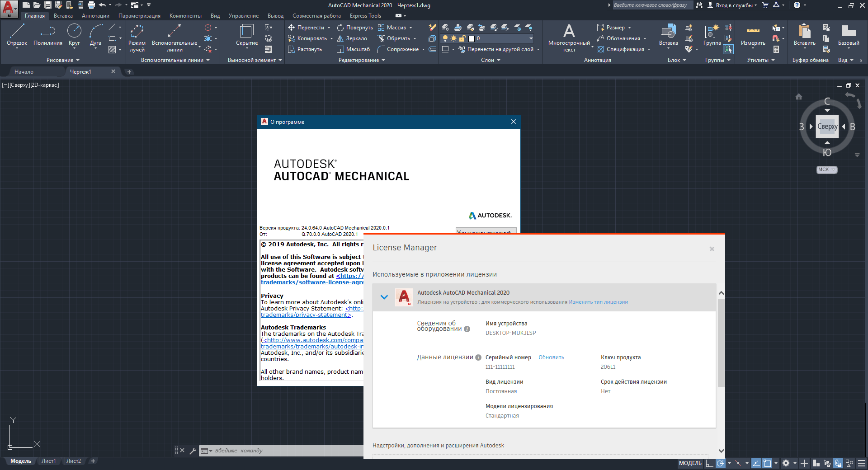Click the Зеркало (mirror) tool
The image size is (868, 470).
[352, 38]
